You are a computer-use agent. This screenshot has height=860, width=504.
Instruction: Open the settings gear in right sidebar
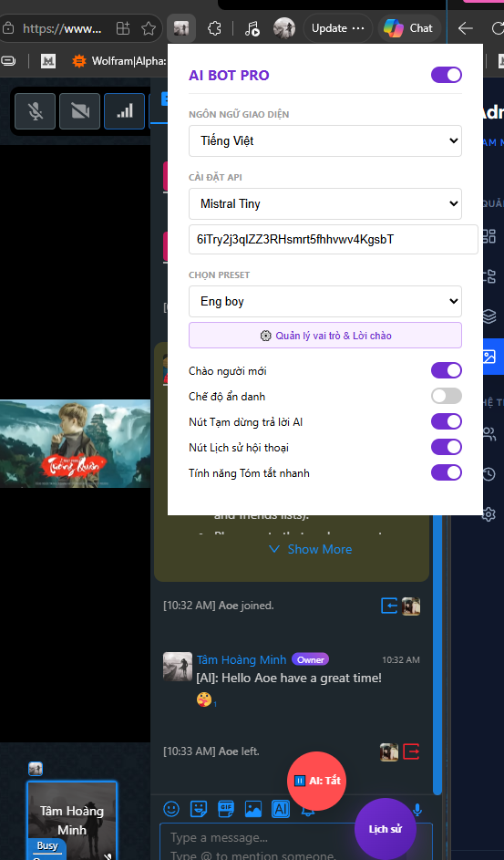[489, 514]
